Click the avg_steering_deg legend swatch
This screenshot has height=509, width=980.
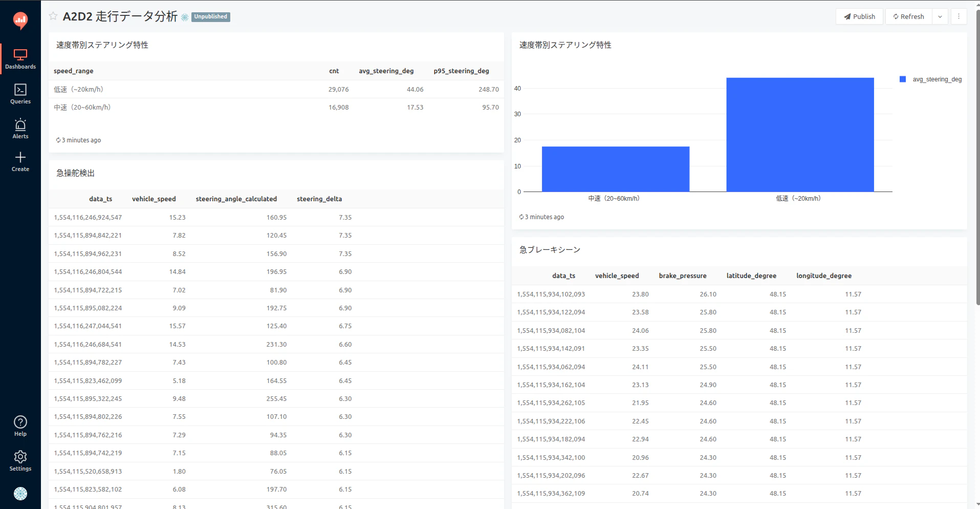903,79
